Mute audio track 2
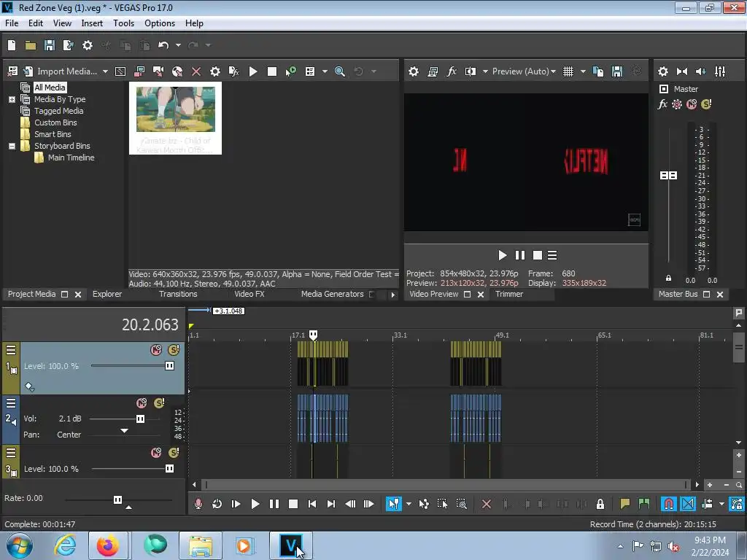The height and width of the screenshot is (560, 747). point(142,403)
